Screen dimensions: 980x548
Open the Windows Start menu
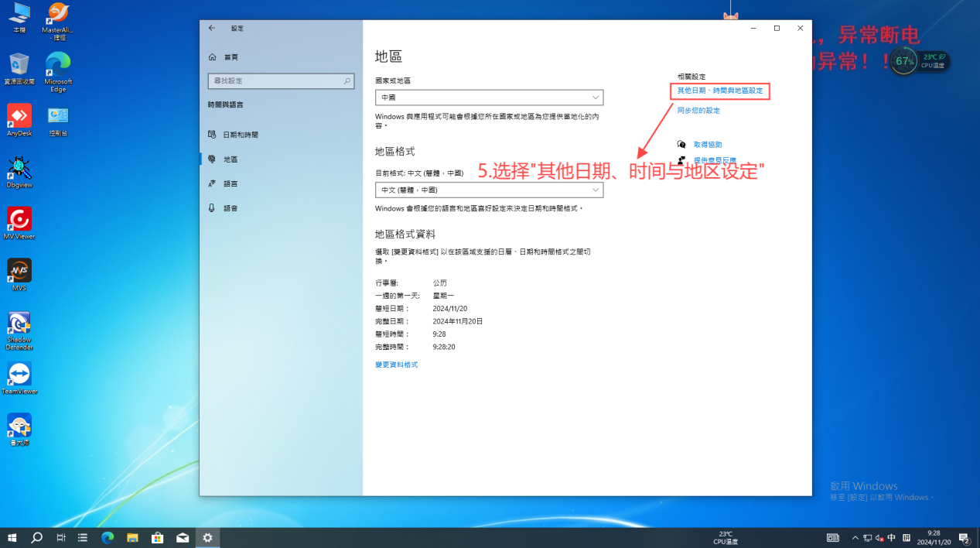pyautogui.click(x=12, y=537)
